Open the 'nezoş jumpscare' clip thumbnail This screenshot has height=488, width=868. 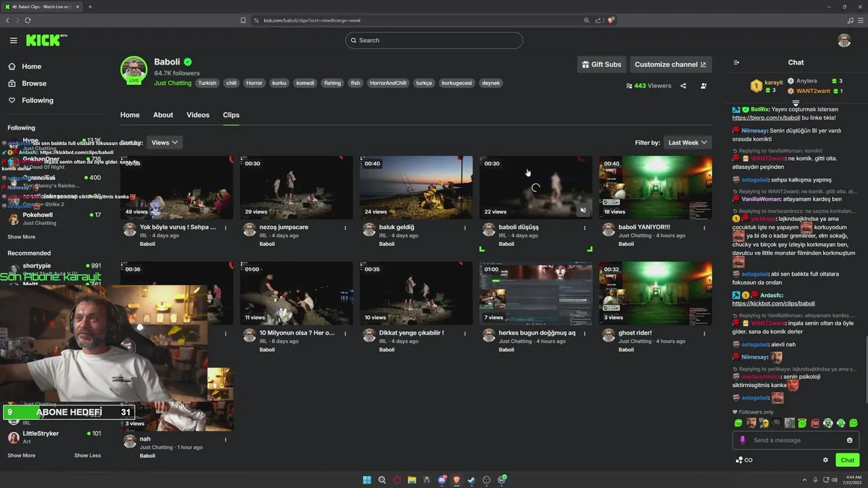pyautogui.click(x=296, y=188)
